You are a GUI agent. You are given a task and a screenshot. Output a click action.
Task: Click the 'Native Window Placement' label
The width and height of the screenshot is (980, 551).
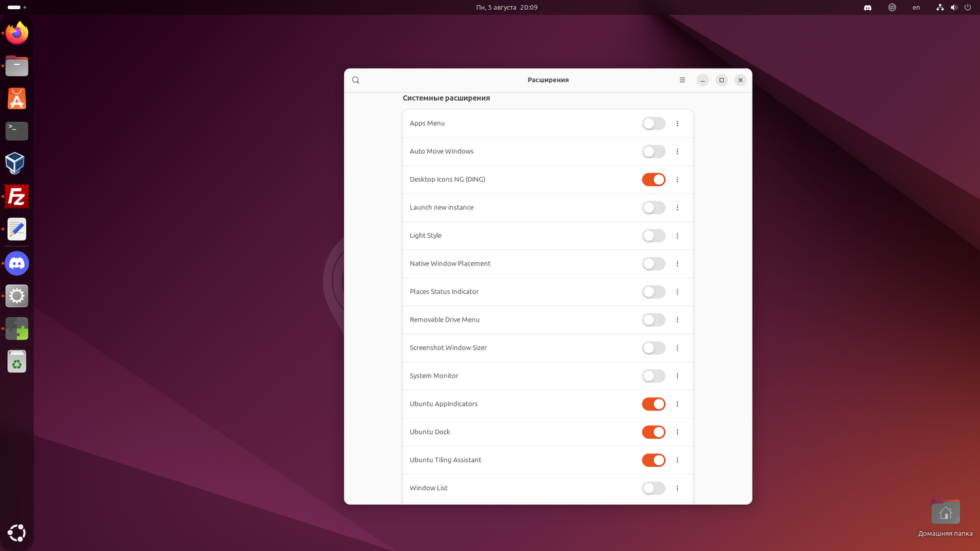[450, 263]
